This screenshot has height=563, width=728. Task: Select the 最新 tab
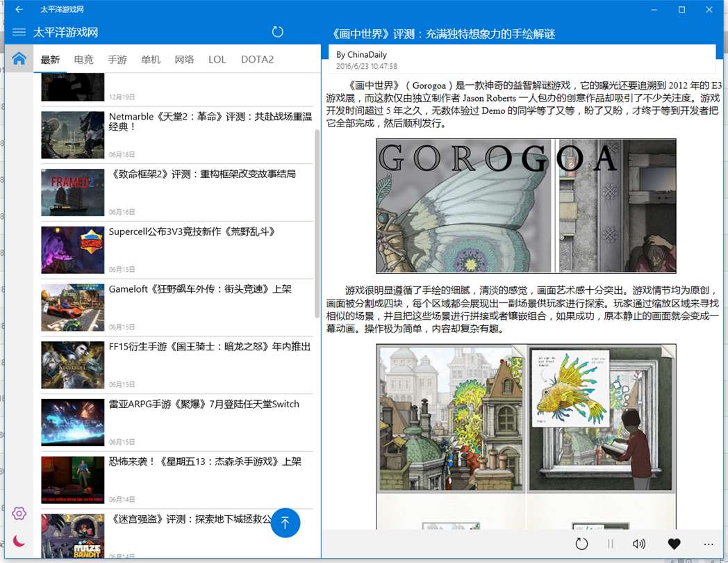(50, 60)
